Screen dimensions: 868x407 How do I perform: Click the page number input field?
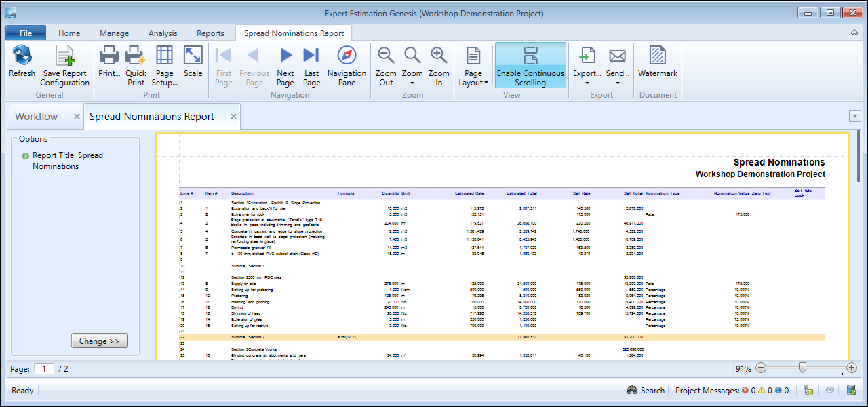coord(44,369)
